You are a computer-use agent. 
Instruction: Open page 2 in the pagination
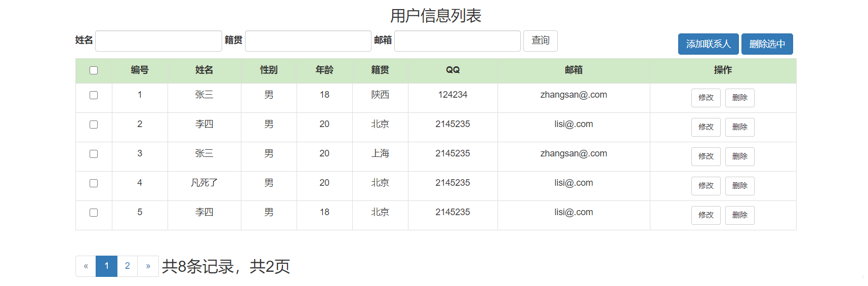[128, 266]
